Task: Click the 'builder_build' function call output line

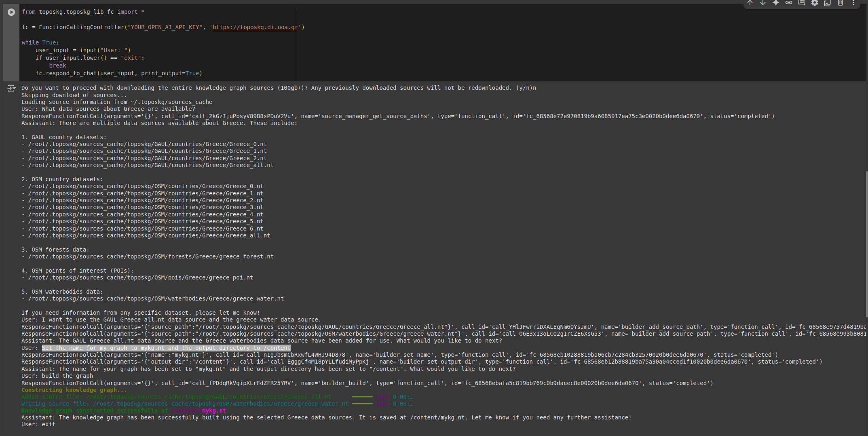Action: pos(367,383)
